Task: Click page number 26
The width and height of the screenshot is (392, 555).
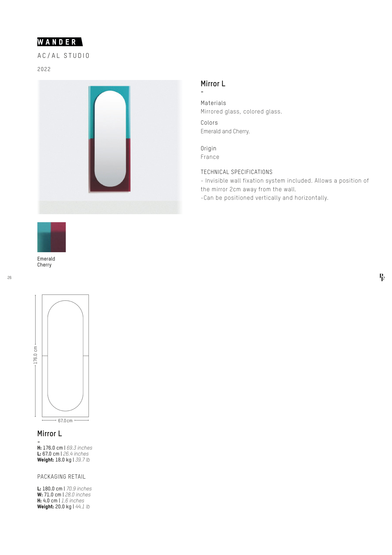Action: 9,277
